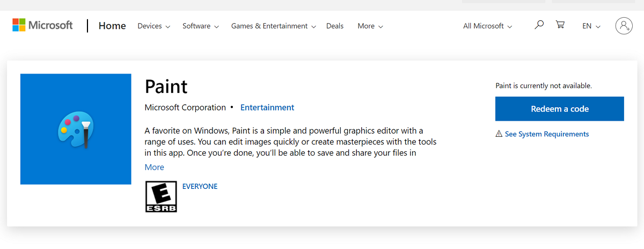Open the search magnifier icon
Screen dimensions: 644x249
(539, 25)
